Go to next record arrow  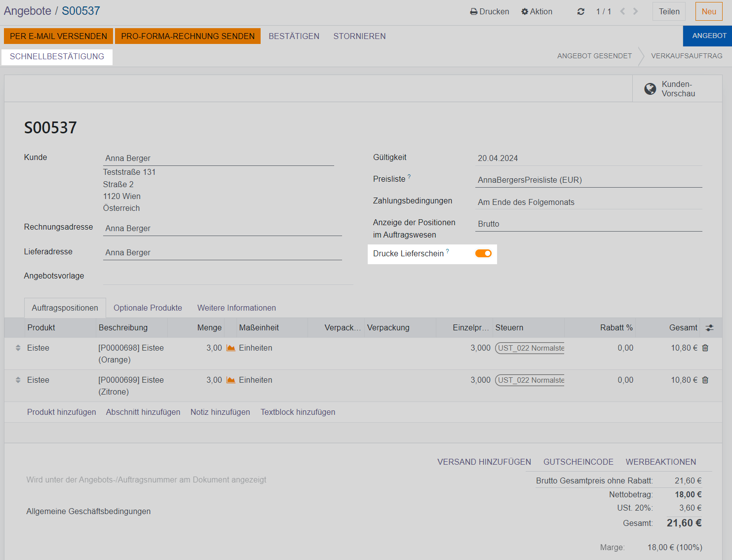636,11
